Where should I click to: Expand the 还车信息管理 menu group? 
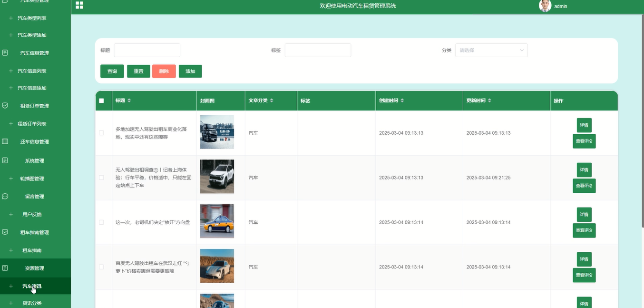[34, 141]
